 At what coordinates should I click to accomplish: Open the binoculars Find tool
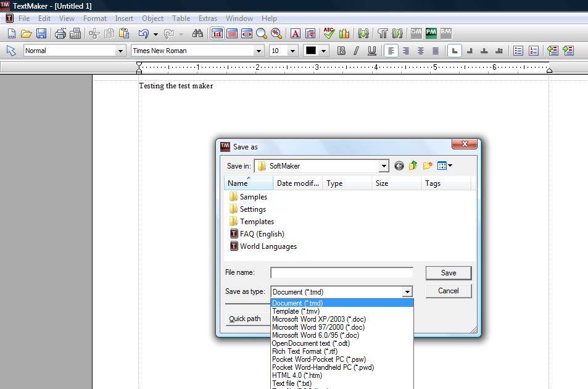[x=197, y=33]
